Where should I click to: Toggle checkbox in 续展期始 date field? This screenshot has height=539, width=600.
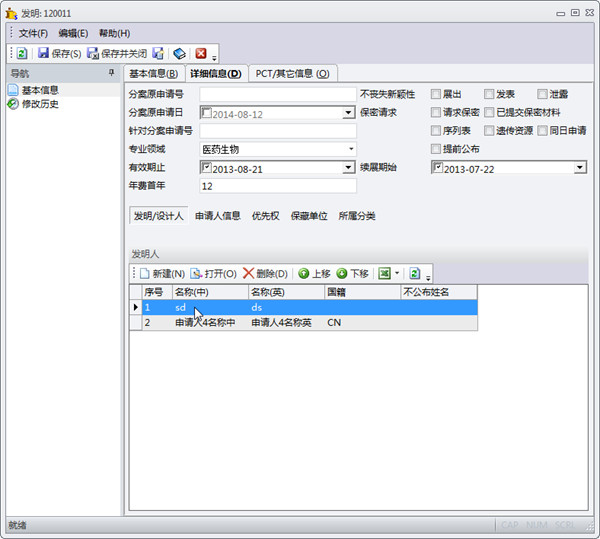click(x=438, y=168)
